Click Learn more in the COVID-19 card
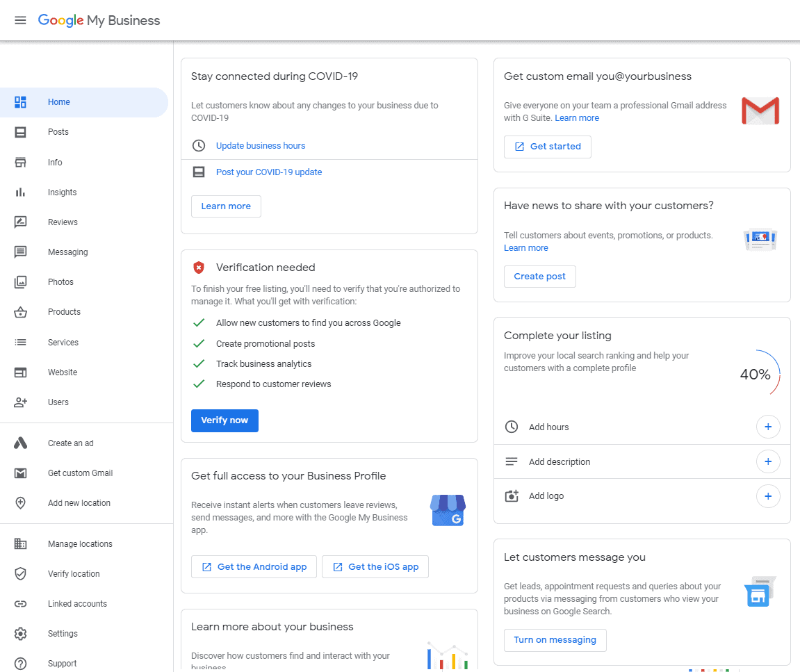Viewport: 800px width, 672px height. (226, 206)
